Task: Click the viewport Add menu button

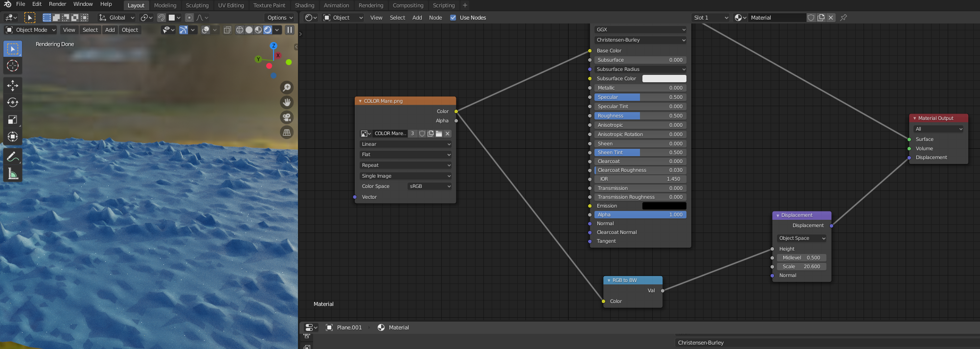Action: (x=110, y=30)
